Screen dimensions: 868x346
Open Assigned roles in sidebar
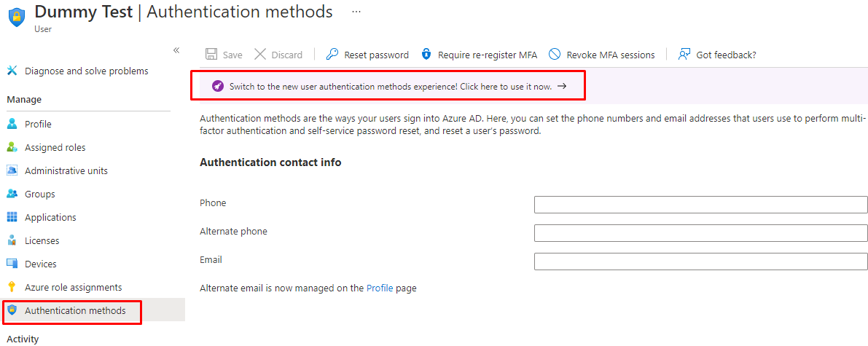coord(55,147)
